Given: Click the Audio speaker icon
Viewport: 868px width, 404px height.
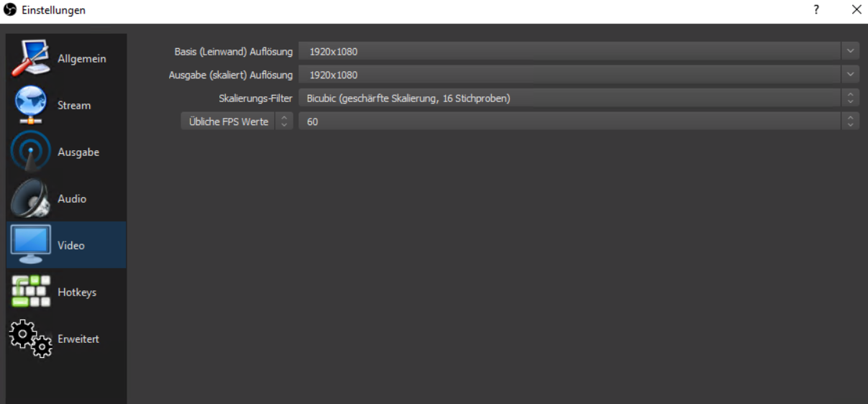Looking at the screenshot, I should tap(30, 198).
